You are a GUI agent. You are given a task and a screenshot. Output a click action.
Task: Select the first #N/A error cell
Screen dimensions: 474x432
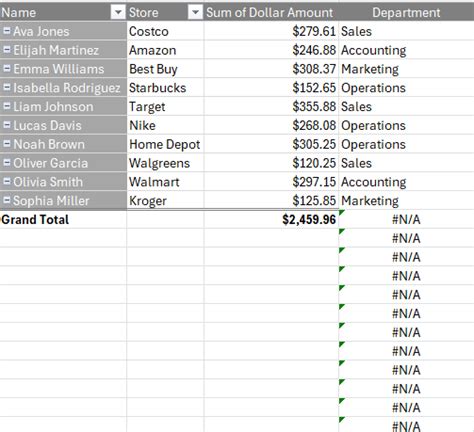[406, 219]
